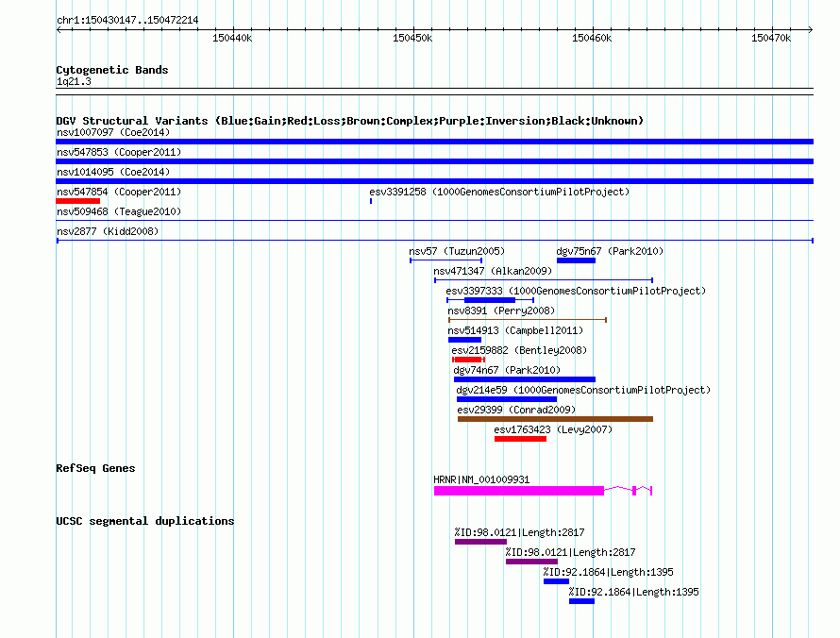This screenshot has height=638, width=840.
Task: Select the nsv547853 (Cooper2011) variant bar
Action: [434, 161]
